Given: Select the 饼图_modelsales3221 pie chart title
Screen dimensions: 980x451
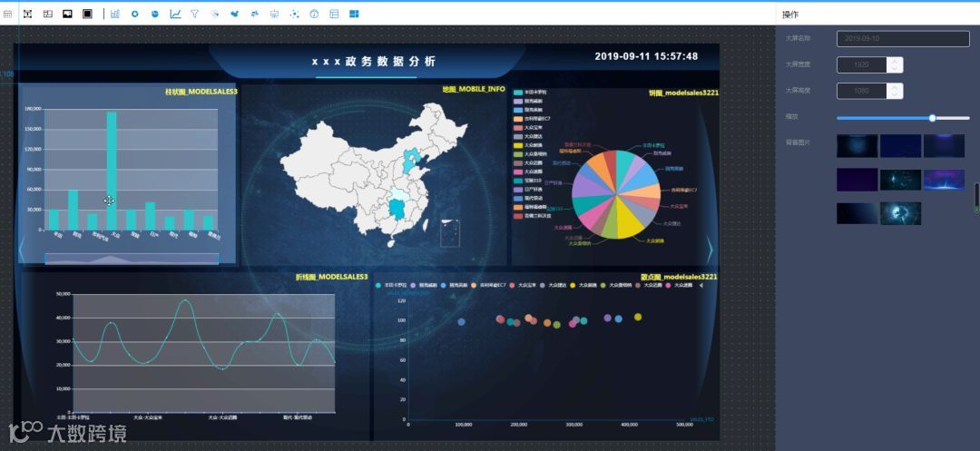Looking at the screenshot, I should [x=684, y=93].
